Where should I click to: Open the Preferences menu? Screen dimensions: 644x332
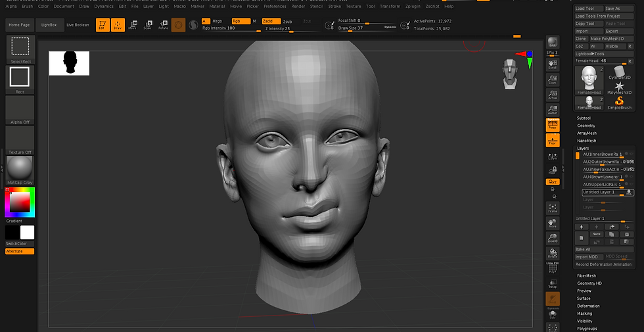coord(275,6)
